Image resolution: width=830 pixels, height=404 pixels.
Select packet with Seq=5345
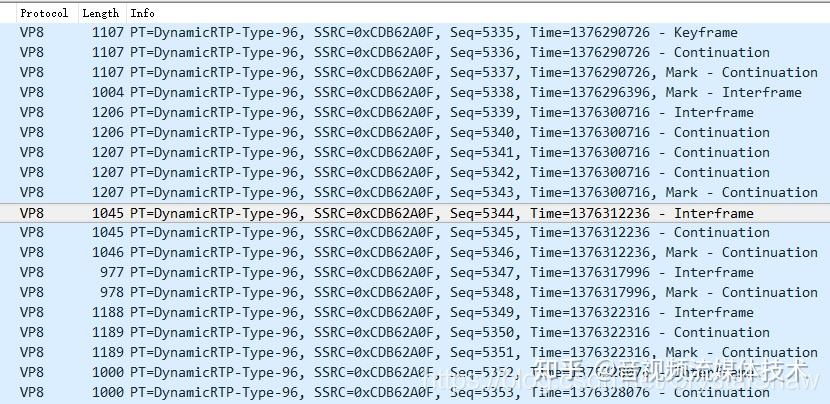click(x=415, y=232)
